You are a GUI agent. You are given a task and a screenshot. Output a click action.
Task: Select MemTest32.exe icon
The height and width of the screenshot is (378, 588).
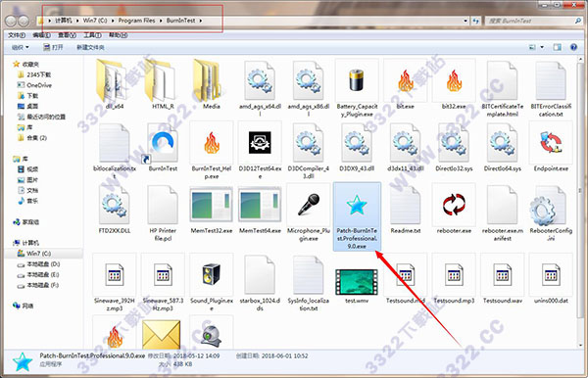click(211, 205)
